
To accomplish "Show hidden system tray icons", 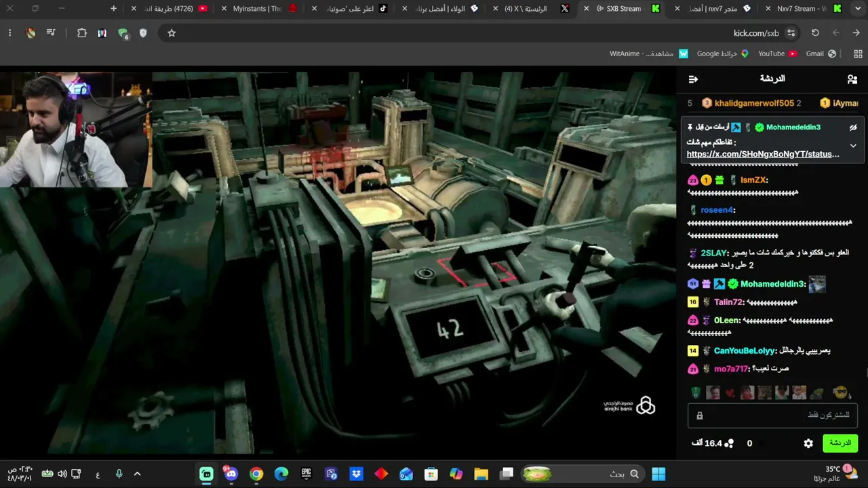I will [x=137, y=474].
